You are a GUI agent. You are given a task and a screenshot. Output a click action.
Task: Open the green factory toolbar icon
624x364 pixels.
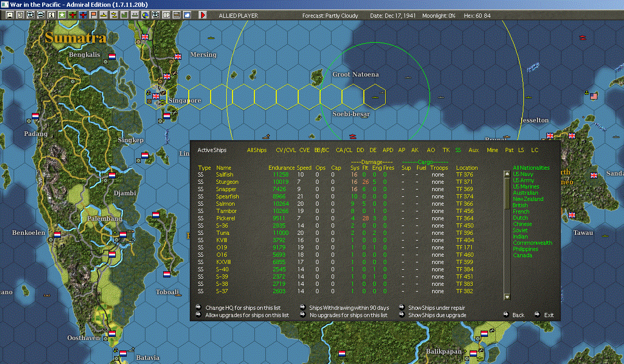point(124,15)
